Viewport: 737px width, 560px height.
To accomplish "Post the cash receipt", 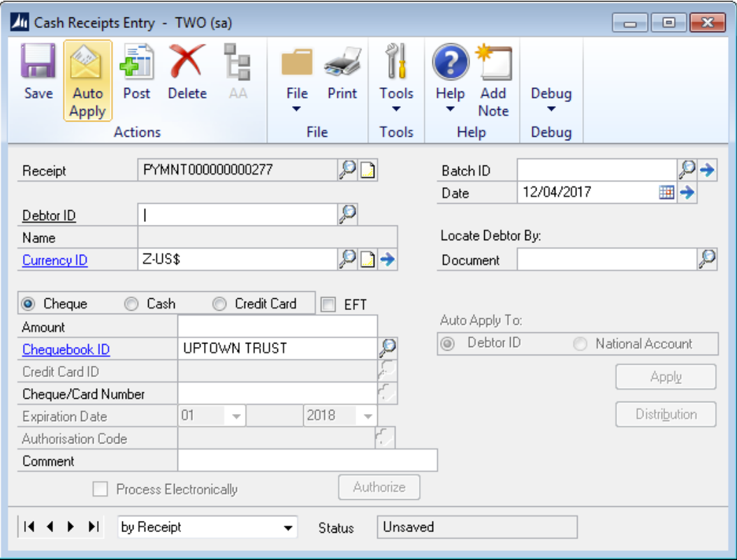I will point(136,63).
